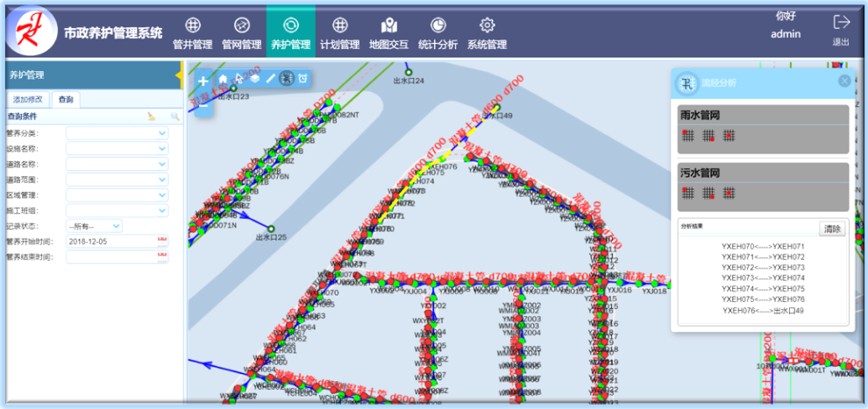Image resolution: width=868 pixels, height=409 pixels.
Task: Open the 管养分类 dropdown
Action: tap(117, 133)
